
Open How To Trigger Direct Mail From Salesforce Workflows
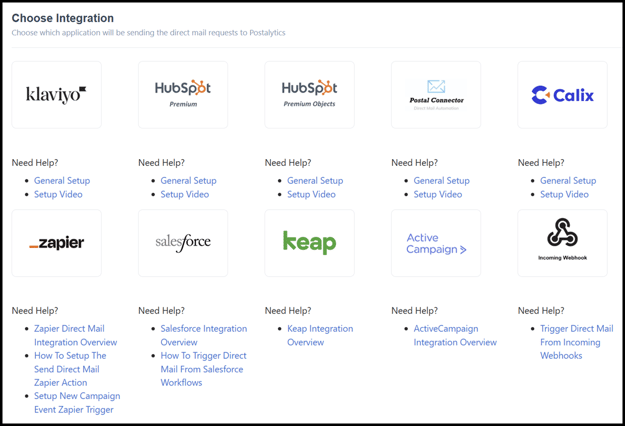203,369
